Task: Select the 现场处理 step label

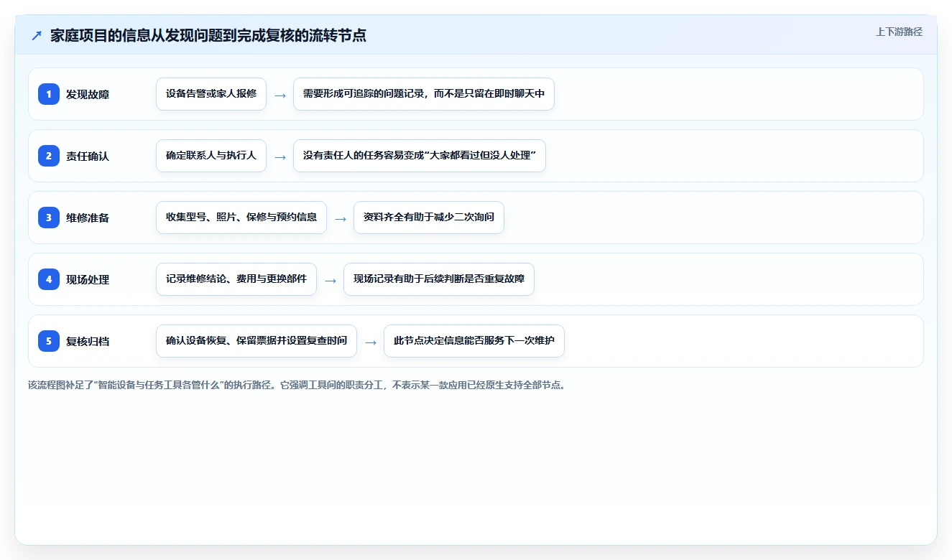Action: coord(88,279)
